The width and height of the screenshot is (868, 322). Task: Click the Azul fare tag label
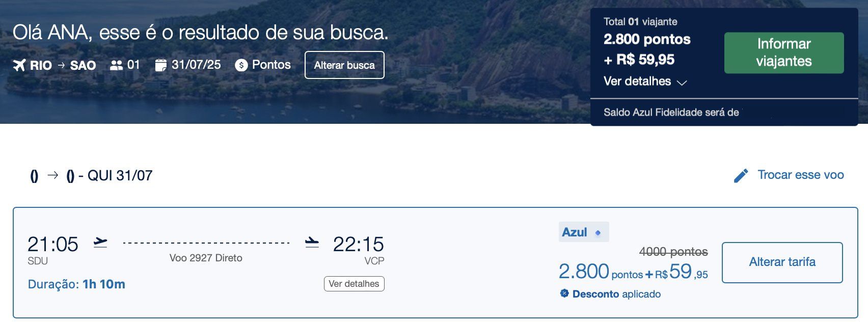(575, 232)
